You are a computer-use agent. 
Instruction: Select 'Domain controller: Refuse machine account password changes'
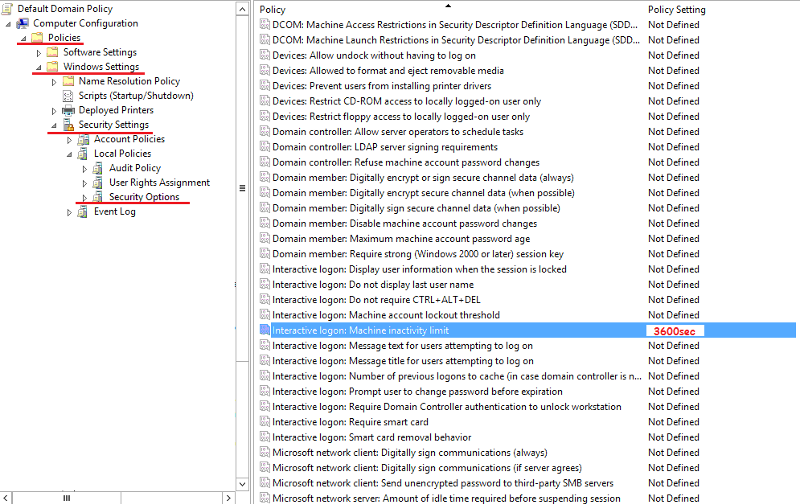pyautogui.click(x=406, y=162)
